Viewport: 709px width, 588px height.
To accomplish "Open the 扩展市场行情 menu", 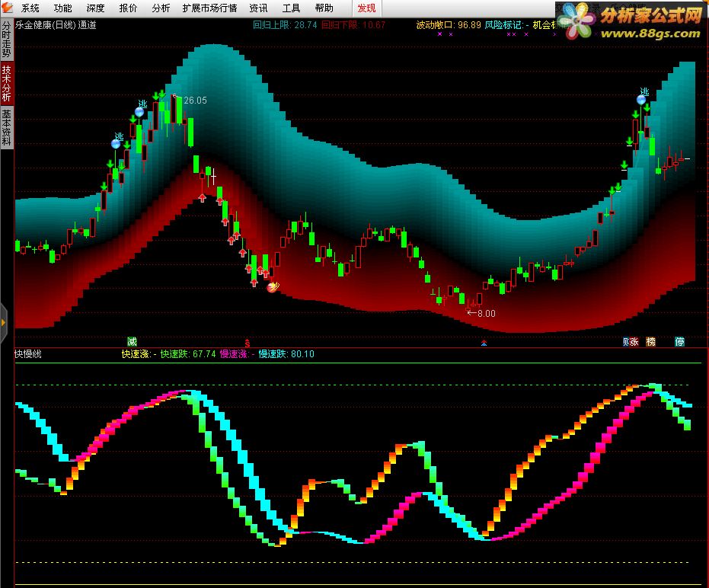I will (x=209, y=8).
